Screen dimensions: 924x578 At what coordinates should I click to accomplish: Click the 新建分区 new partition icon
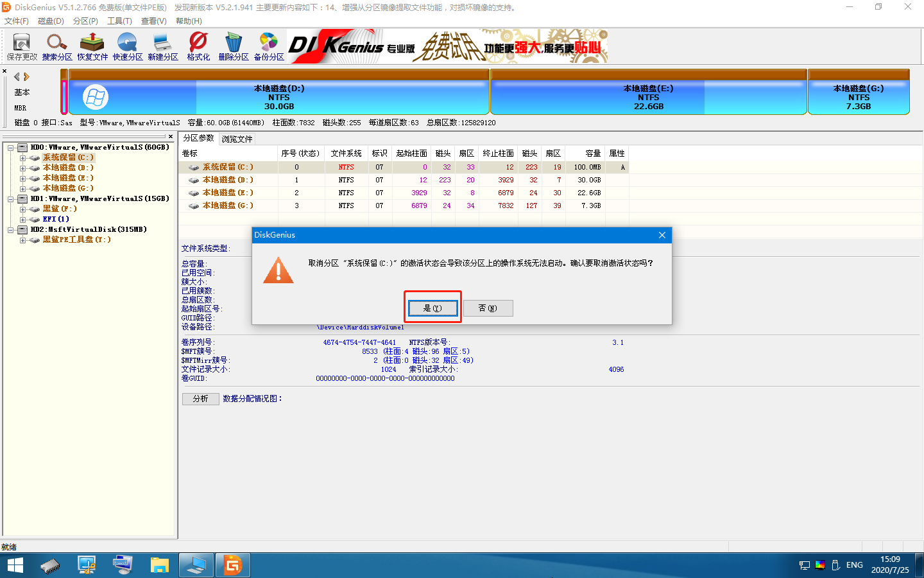click(x=163, y=47)
